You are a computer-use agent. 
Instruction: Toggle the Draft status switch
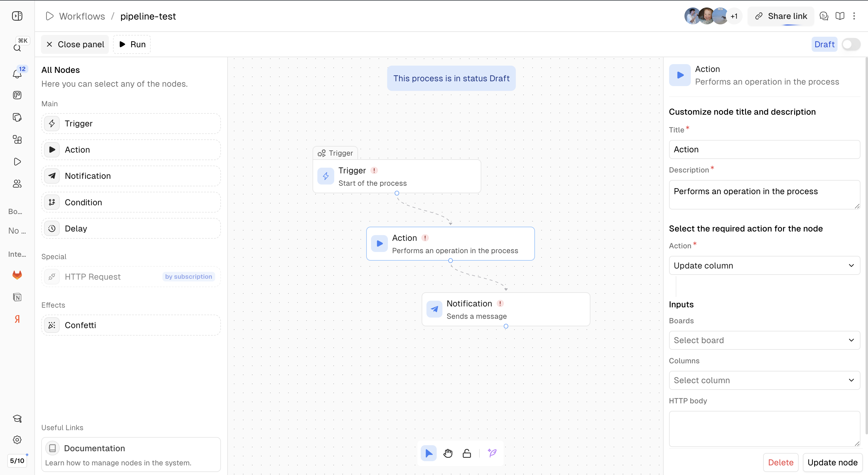(x=851, y=45)
